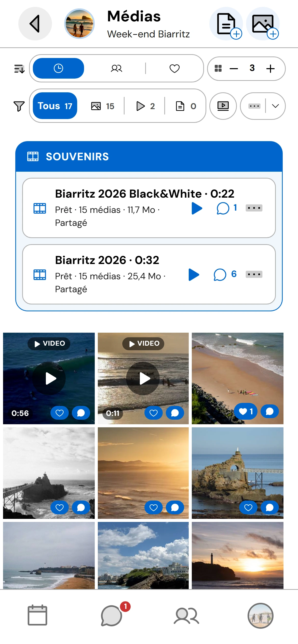
Task: Like the golden sunset sea photo
Action: click(x=154, y=507)
